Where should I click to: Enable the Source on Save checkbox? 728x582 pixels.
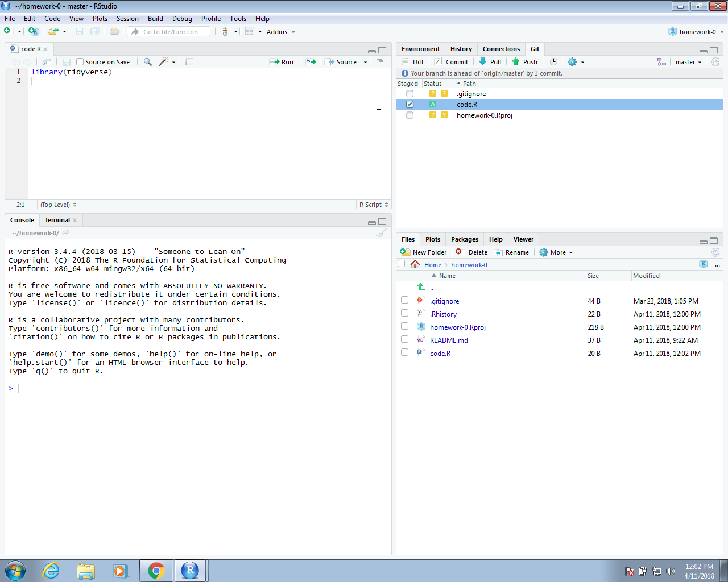[80, 61]
